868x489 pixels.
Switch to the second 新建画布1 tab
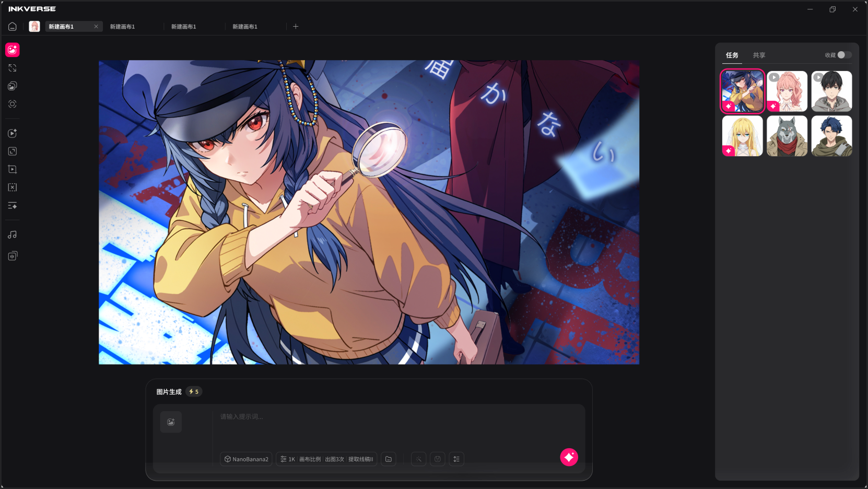point(123,27)
